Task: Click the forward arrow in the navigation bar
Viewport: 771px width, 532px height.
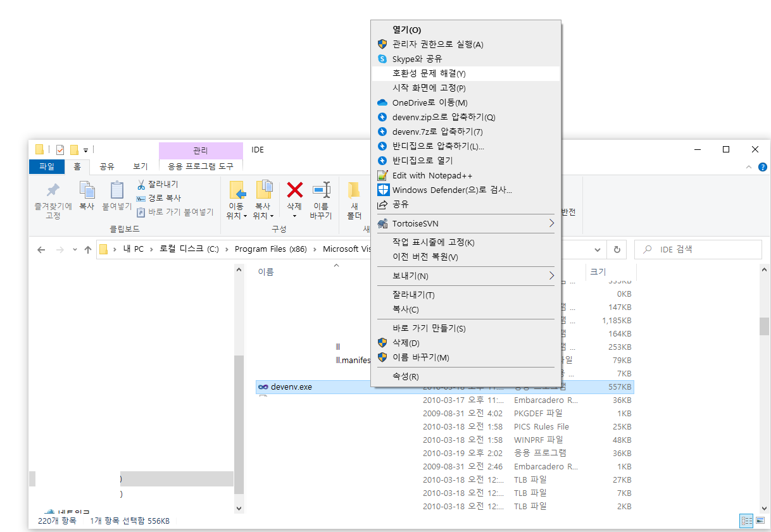Action: coord(60,249)
